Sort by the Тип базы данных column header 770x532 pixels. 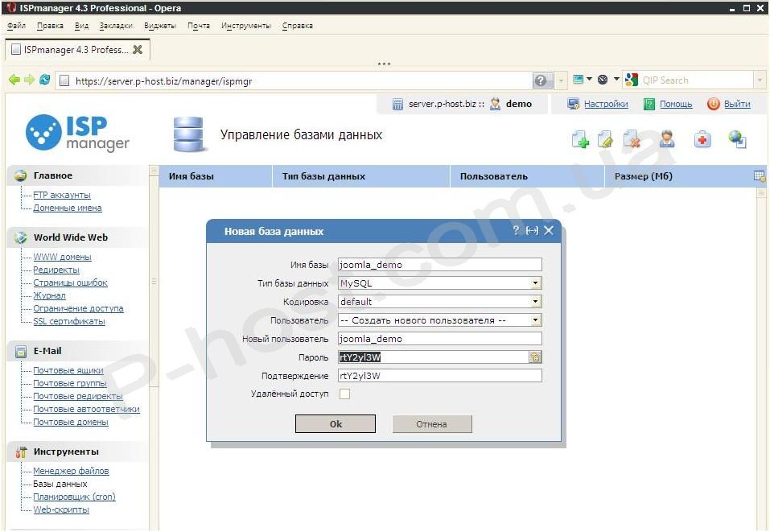click(x=323, y=176)
